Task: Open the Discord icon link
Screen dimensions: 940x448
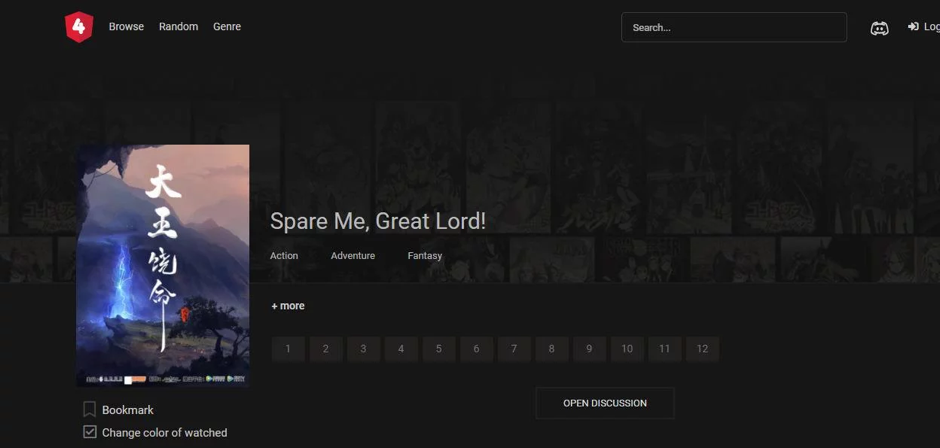Action: [879, 28]
